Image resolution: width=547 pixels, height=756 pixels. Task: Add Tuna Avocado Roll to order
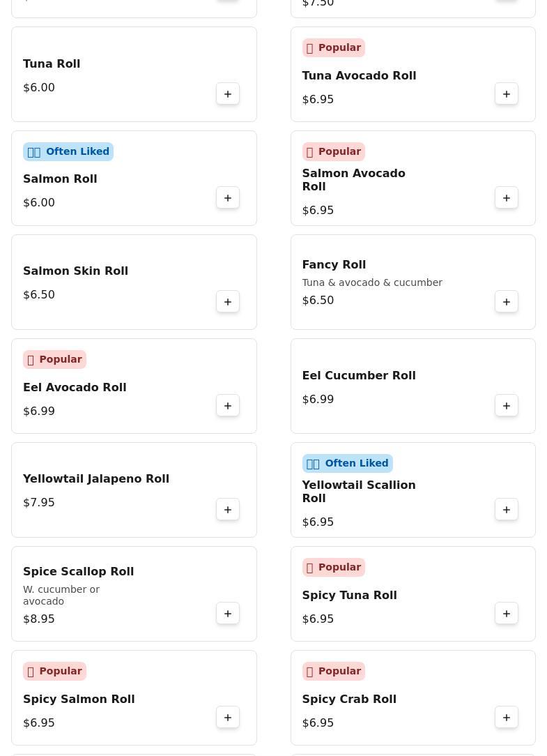click(507, 94)
